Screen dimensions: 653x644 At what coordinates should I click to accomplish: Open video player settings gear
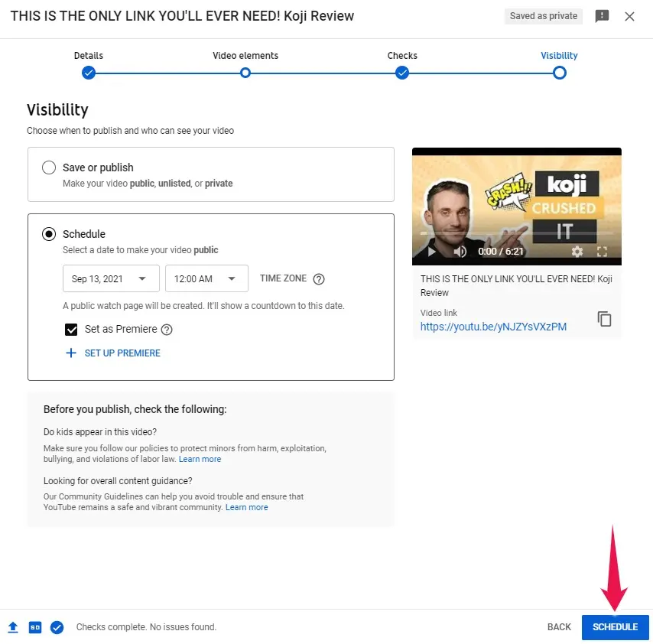click(x=577, y=251)
